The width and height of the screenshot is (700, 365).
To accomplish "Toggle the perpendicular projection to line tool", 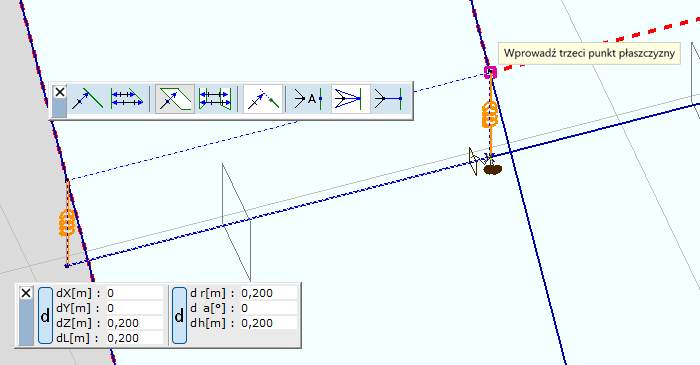I will [x=263, y=99].
